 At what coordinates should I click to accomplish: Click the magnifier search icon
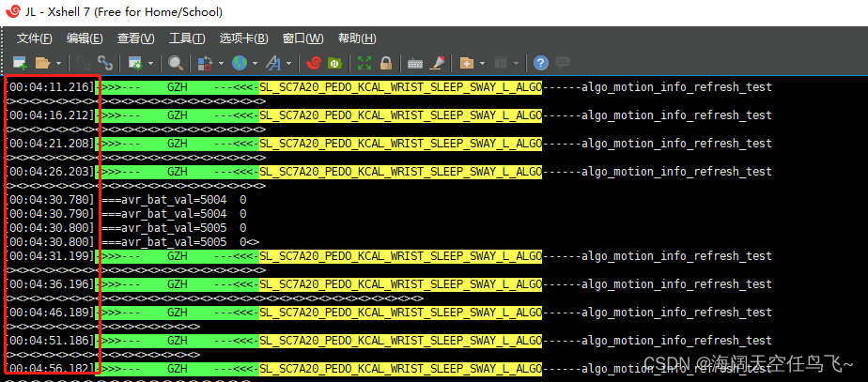[x=176, y=63]
